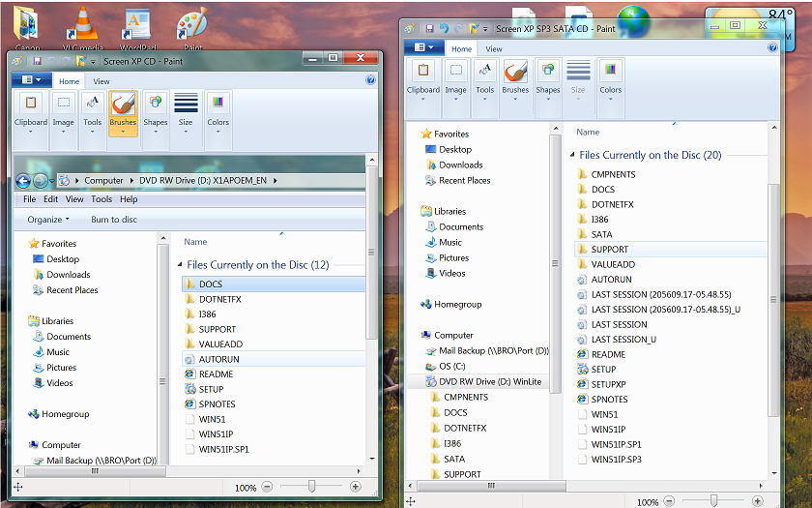Expand Shapes dropdown in SATA CD Paint
The image size is (812, 508).
548,99
